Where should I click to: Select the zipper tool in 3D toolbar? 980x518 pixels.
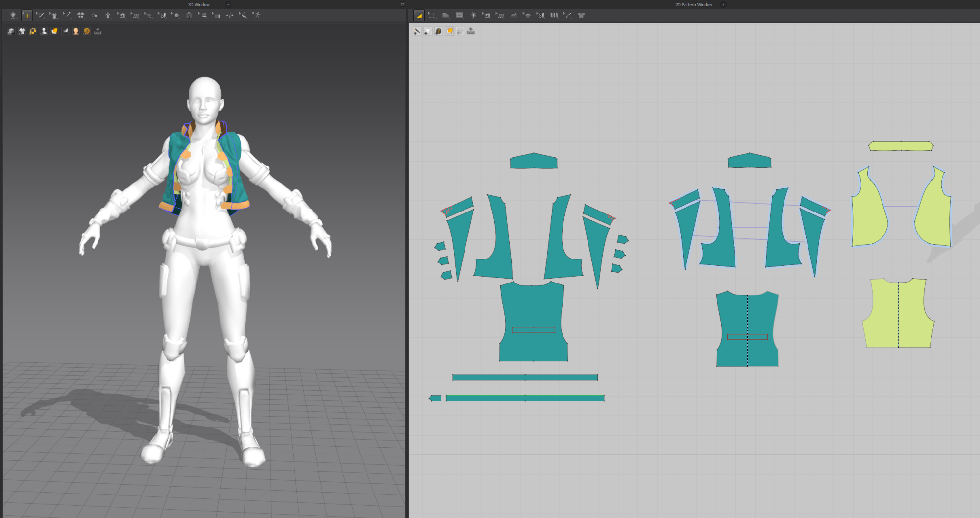click(x=189, y=16)
